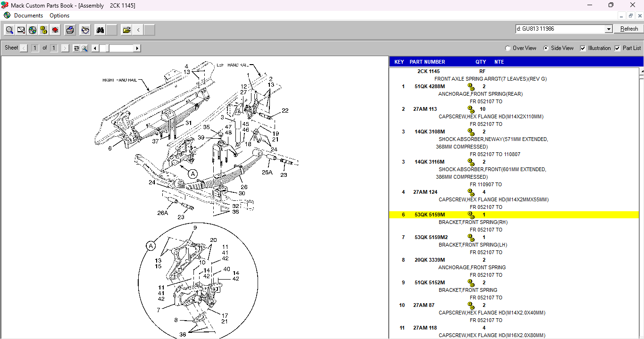The width and height of the screenshot is (644, 339).
Task: Click callout letter A in the main illustration
Action: click(192, 174)
